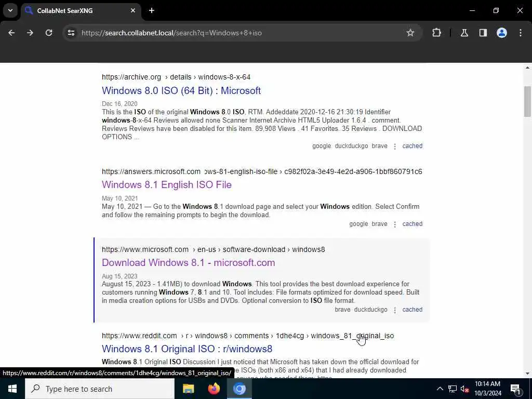View site information icon in address bar
This screenshot has width=532, height=399.
[71, 33]
